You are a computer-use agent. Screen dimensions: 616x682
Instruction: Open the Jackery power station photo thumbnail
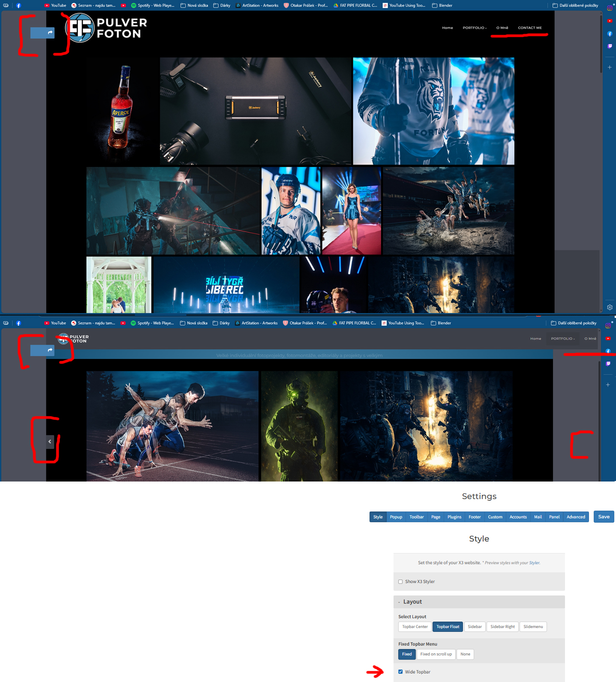[x=255, y=111]
